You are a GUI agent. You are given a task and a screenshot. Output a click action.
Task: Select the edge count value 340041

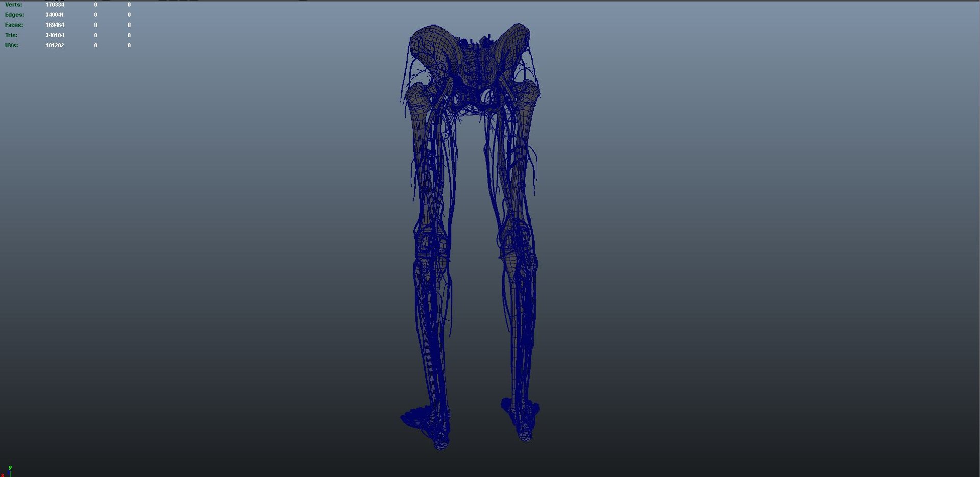coord(55,15)
